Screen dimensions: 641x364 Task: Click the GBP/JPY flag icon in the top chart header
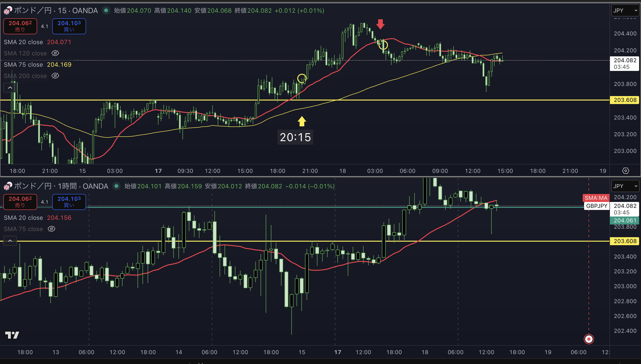[x=8, y=11]
